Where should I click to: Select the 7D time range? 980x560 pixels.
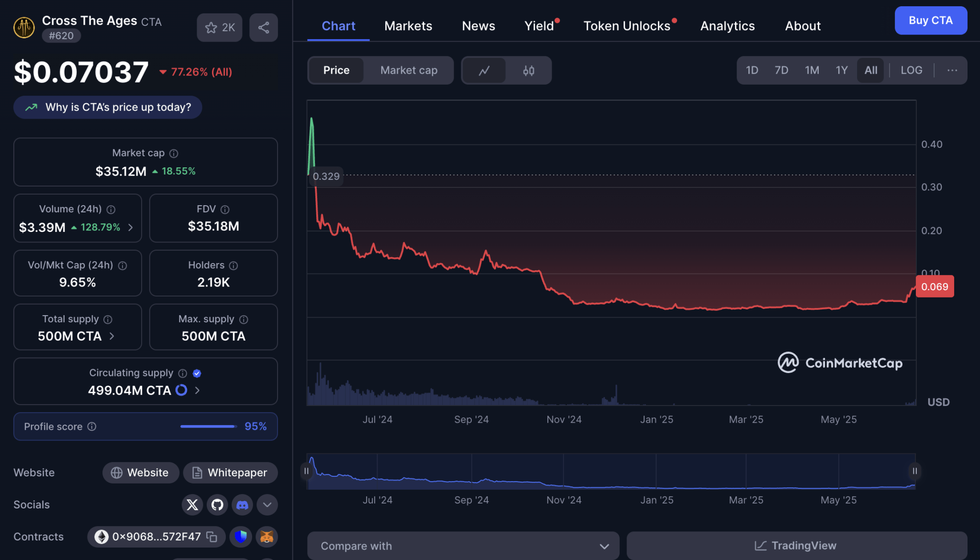point(781,70)
